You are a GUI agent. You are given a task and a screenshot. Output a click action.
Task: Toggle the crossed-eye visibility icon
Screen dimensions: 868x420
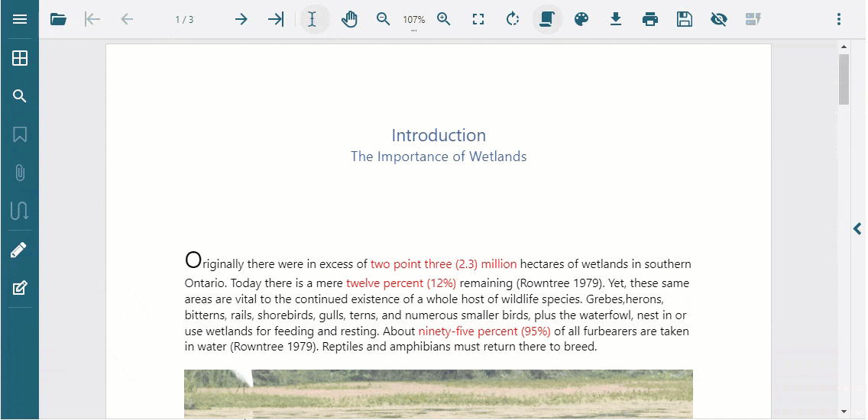[x=718, y=20]
